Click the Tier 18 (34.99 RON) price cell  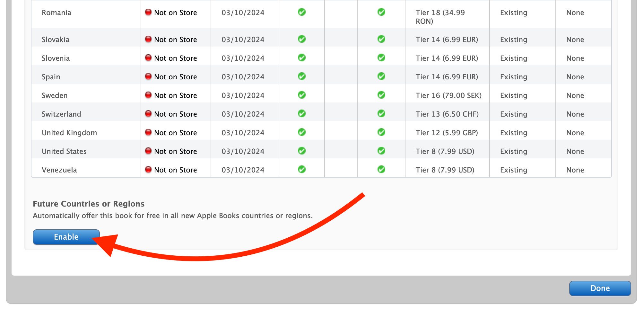pyautogui.click(x=440, y=17)
